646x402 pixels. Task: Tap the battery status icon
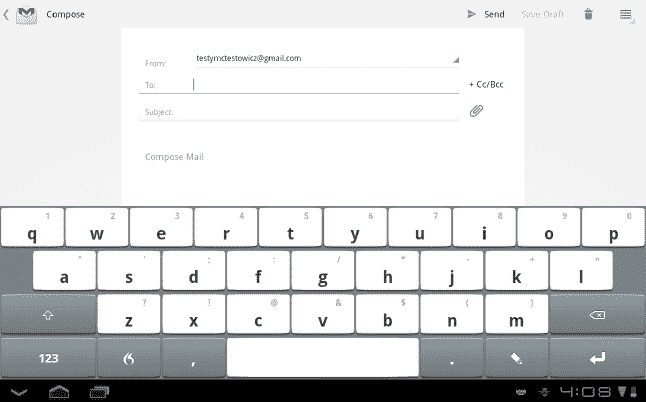coord(633,392)
